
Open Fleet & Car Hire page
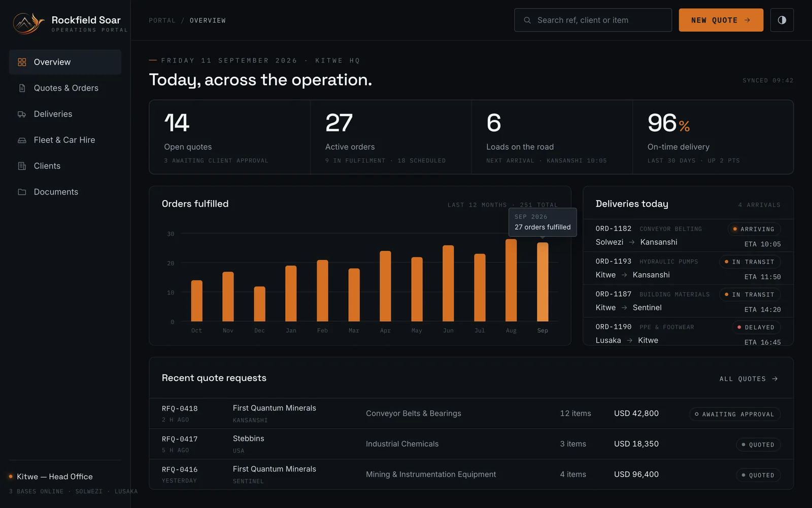tap(65, 140)
